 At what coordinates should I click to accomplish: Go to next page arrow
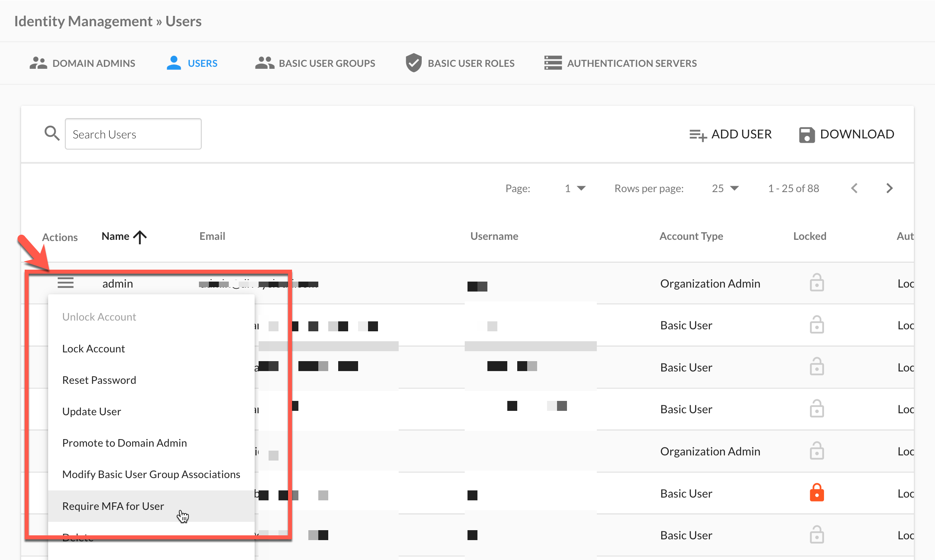tap(890, 188)
